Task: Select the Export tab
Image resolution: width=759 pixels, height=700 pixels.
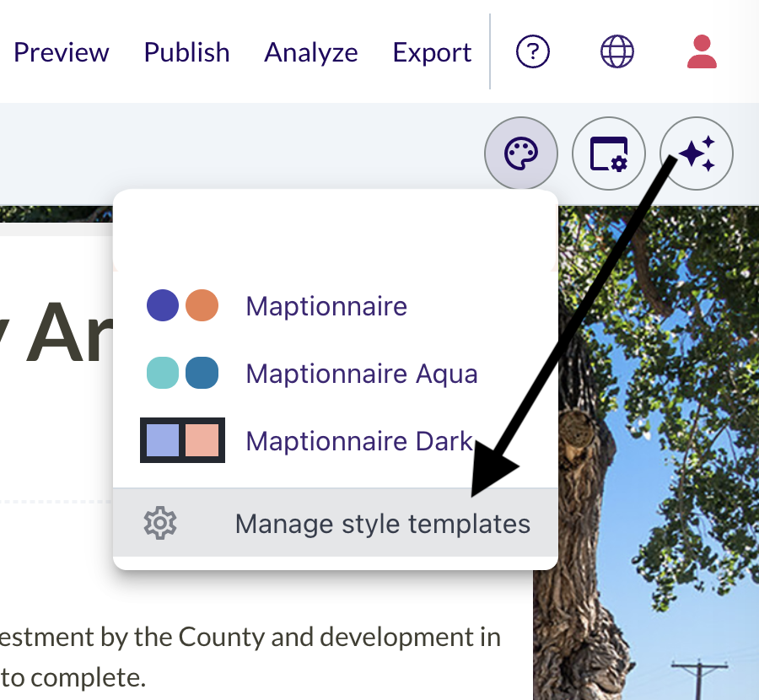Action: 432,52
